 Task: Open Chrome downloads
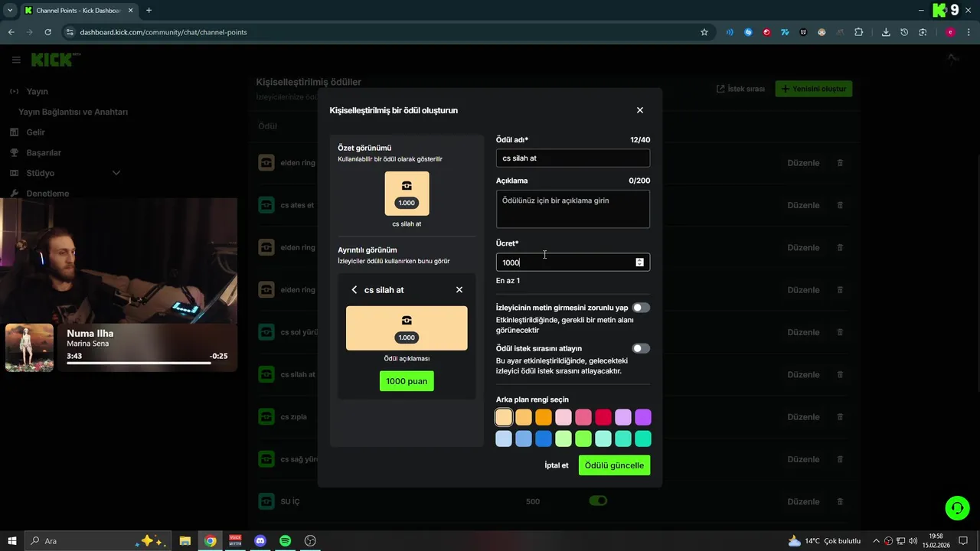coord(886,32)
